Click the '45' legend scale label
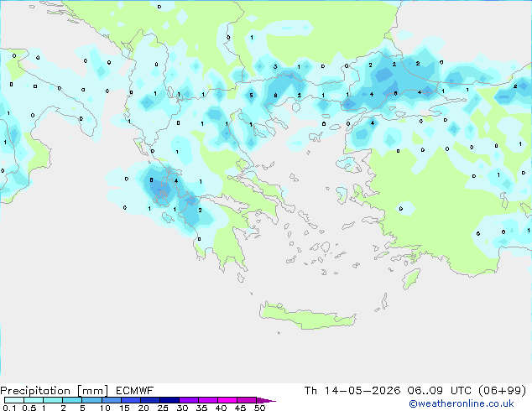This screenshot has width=532, height=411. point(240,408)
